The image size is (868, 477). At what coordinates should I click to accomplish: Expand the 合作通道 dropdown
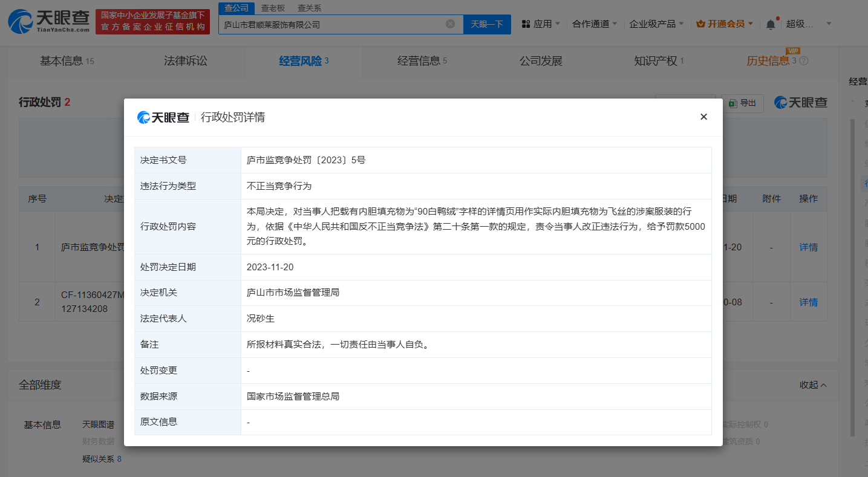595,24
